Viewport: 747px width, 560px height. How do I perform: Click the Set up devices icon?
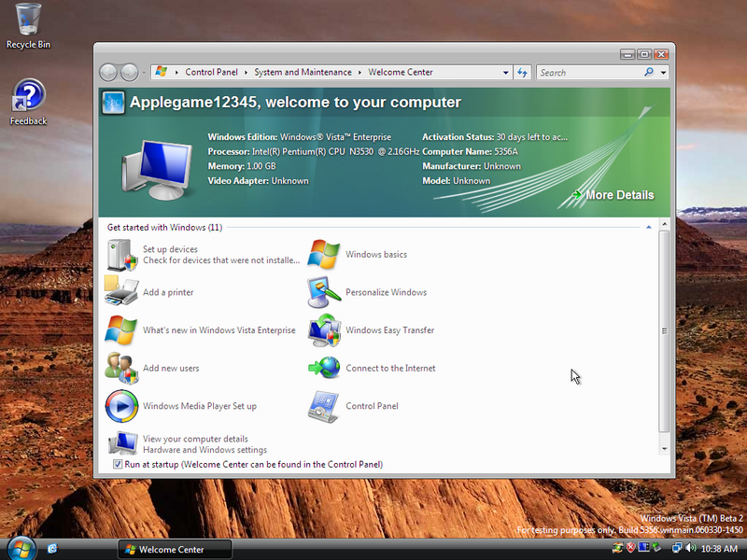point(121,255)
